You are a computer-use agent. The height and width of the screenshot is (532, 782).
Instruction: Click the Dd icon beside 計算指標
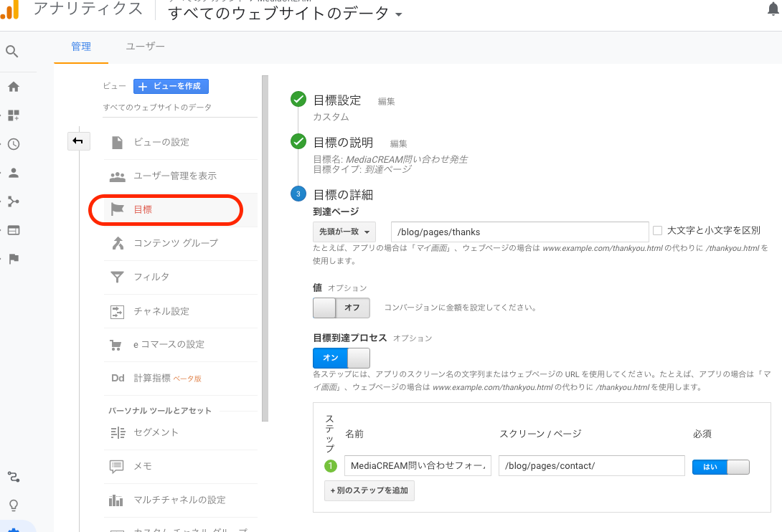118,378
